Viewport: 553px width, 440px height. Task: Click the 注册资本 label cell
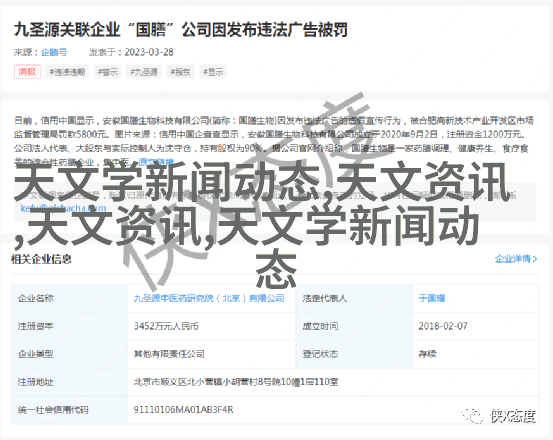(69, 326)
